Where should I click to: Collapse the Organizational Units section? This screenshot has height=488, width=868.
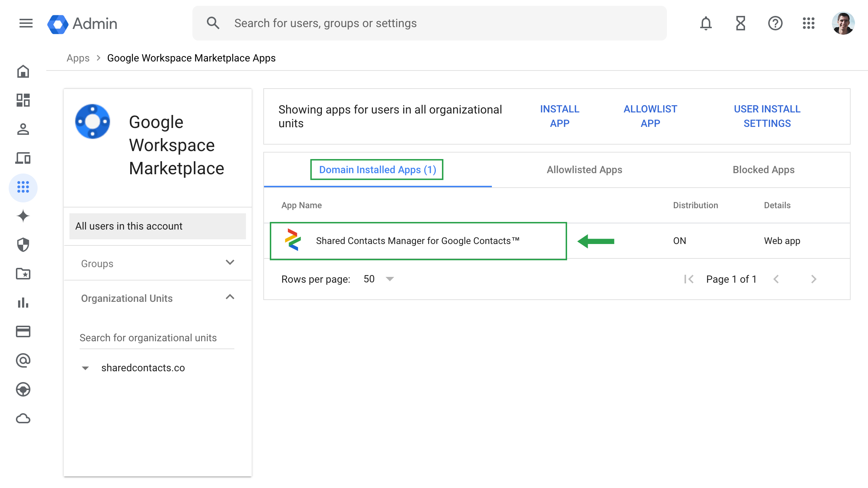click(x=158, y=298)
